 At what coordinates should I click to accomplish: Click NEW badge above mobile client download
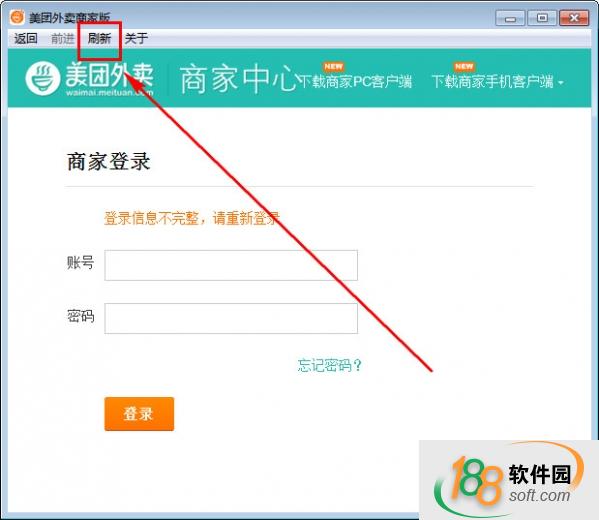464,66
